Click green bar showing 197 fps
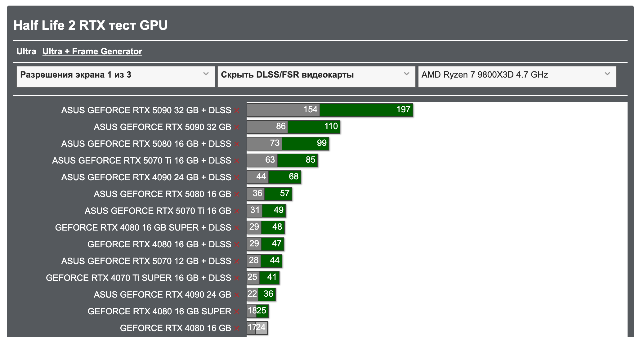 pyautogui.click(x=366, y=110)
